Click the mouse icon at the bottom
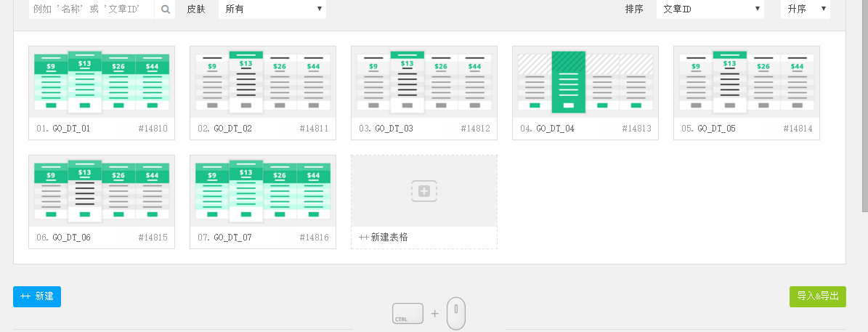 coord(455,314)
